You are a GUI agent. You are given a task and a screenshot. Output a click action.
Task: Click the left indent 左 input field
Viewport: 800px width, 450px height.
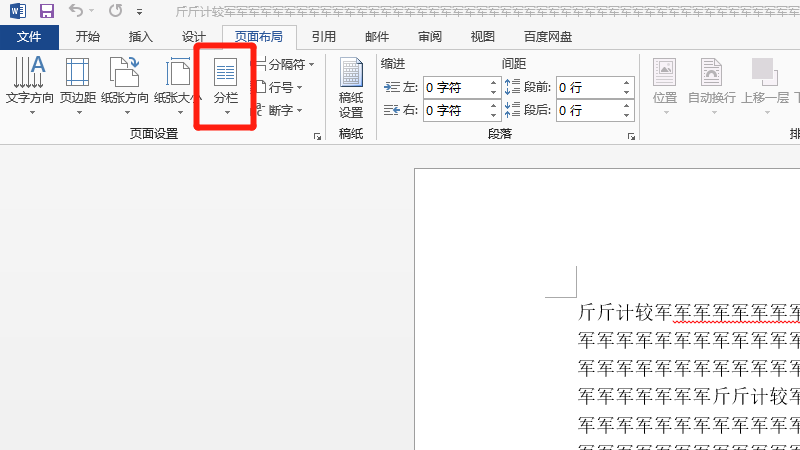455,87
